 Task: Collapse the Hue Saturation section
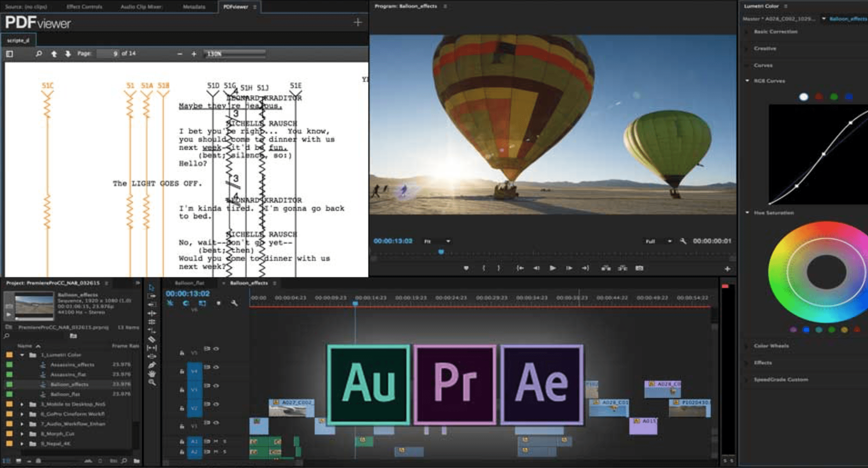(x=747, y=213)
